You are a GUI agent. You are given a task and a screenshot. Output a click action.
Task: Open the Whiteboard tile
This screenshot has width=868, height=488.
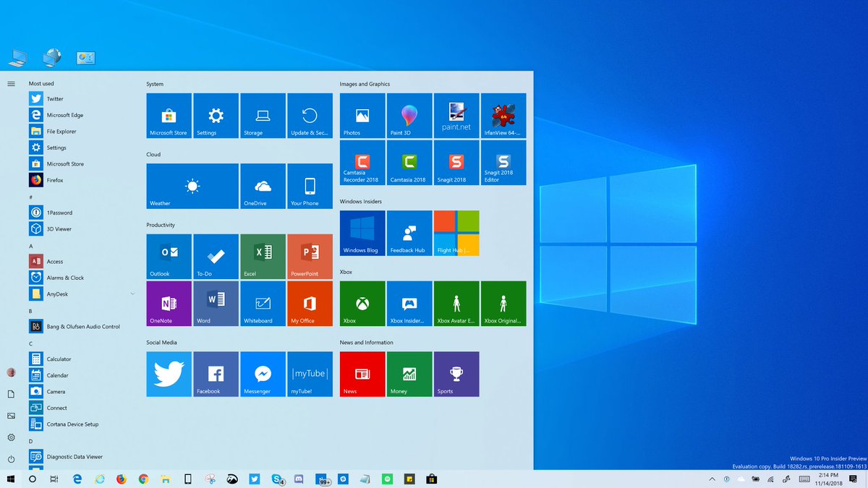pos(263,304)
